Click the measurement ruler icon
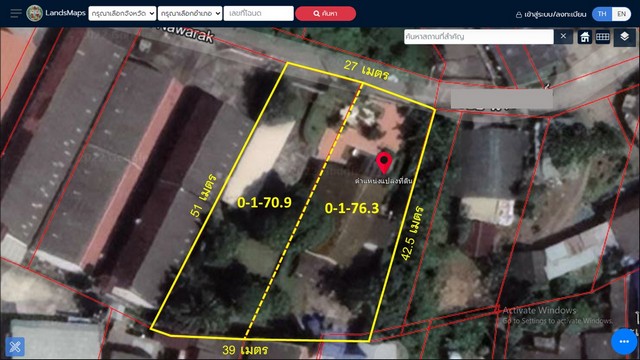 [602, 37]
